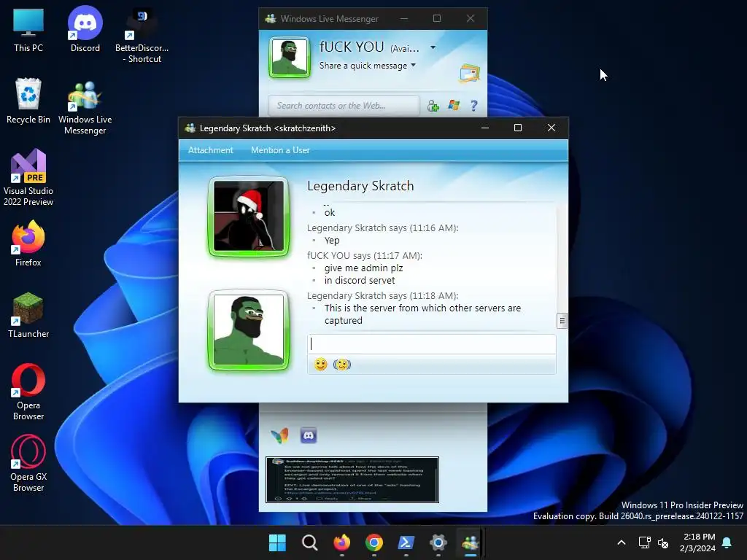Viewport: 747px width, 560px height.
Task: Send a nudge with the shaking emoticon
Action: [342, 365]
